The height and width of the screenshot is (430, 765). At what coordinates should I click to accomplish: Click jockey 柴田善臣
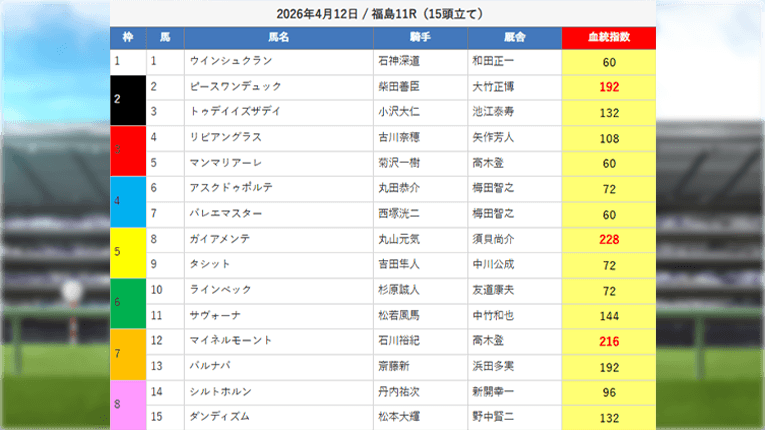point(399,86)
